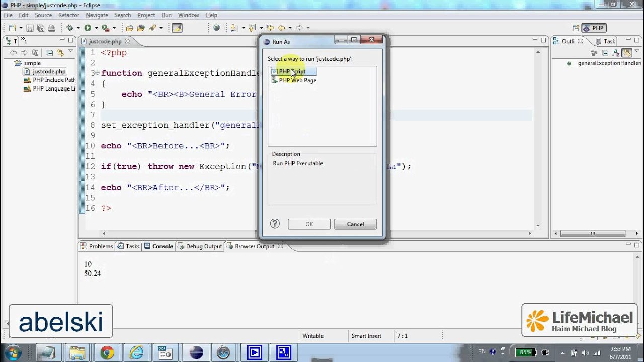Select PHP Language Library node
This screenshot has width=644, height=362.
tap(49, 89)
